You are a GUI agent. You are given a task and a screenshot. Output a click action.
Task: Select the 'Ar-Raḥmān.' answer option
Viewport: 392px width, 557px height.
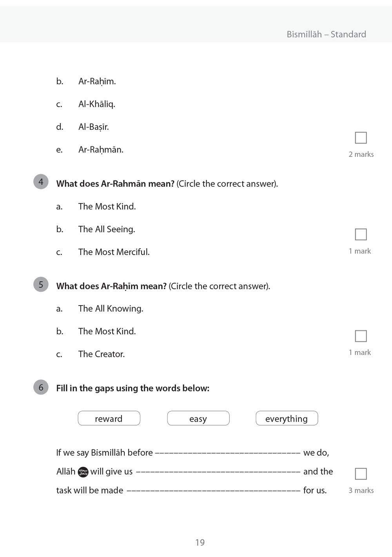[x=101, y=149]
